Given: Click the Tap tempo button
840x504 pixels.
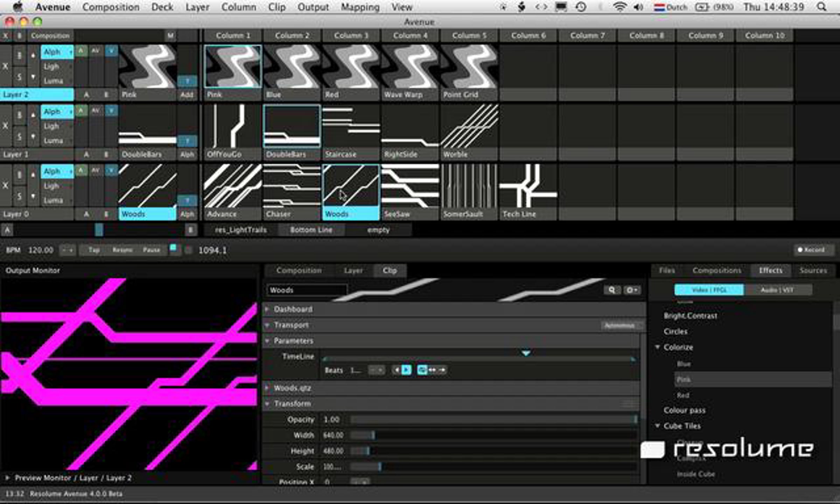Looking at the screenshot, I should [x=94, y=250].
